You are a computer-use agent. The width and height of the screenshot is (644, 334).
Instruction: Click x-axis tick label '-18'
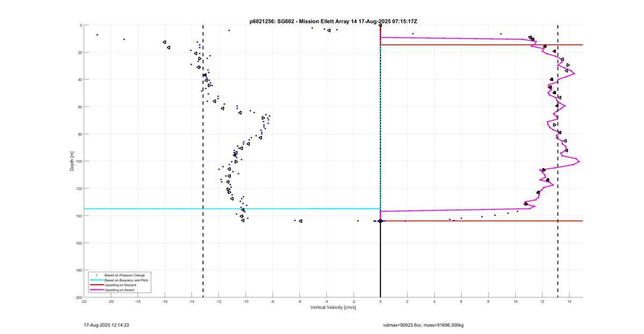click(137, 301)
